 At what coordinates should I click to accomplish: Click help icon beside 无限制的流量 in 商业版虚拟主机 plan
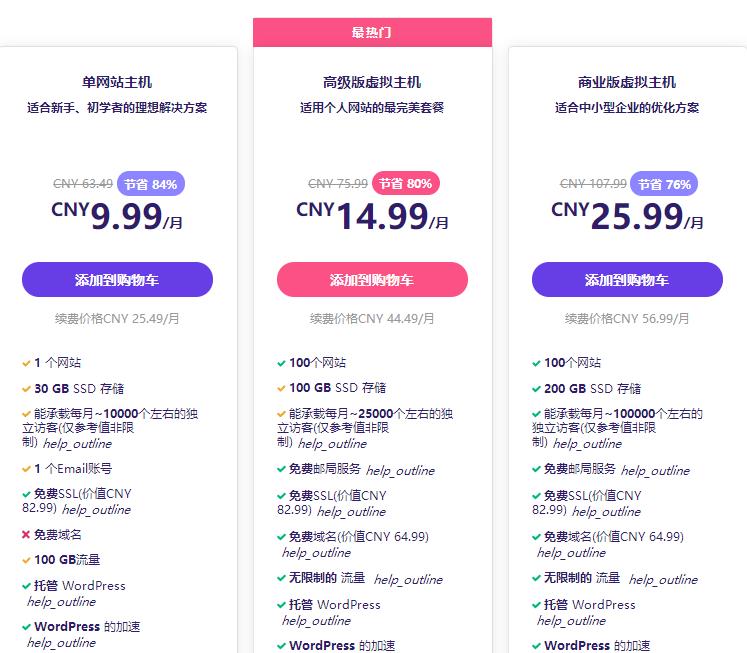click(x=663, y=579)
